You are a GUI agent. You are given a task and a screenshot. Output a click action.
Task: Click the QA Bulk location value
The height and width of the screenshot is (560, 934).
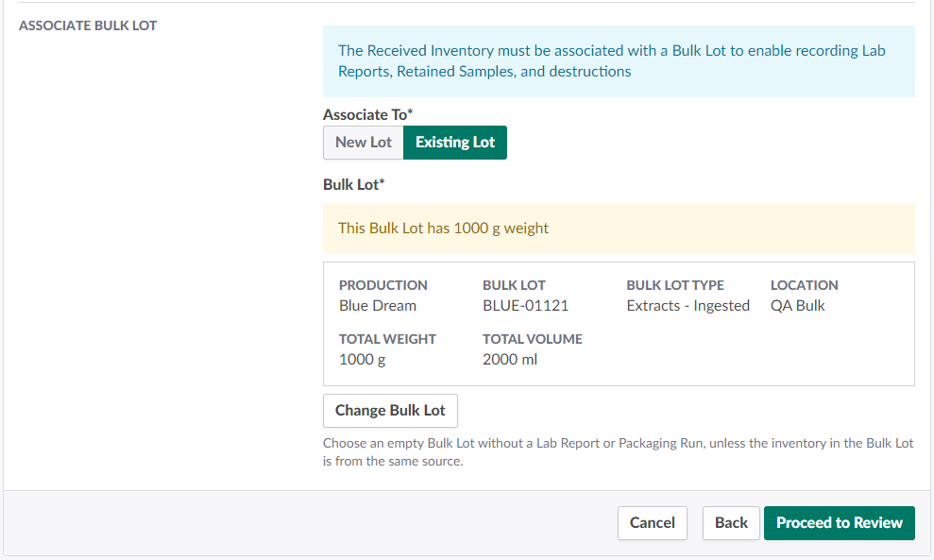pyautogui.click(x=797, y=305)
